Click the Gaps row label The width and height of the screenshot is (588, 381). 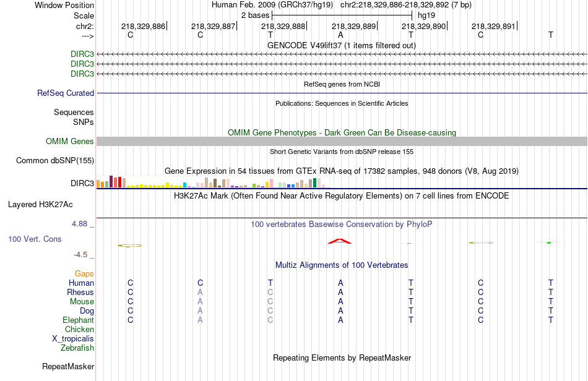(x=84, y=274)
